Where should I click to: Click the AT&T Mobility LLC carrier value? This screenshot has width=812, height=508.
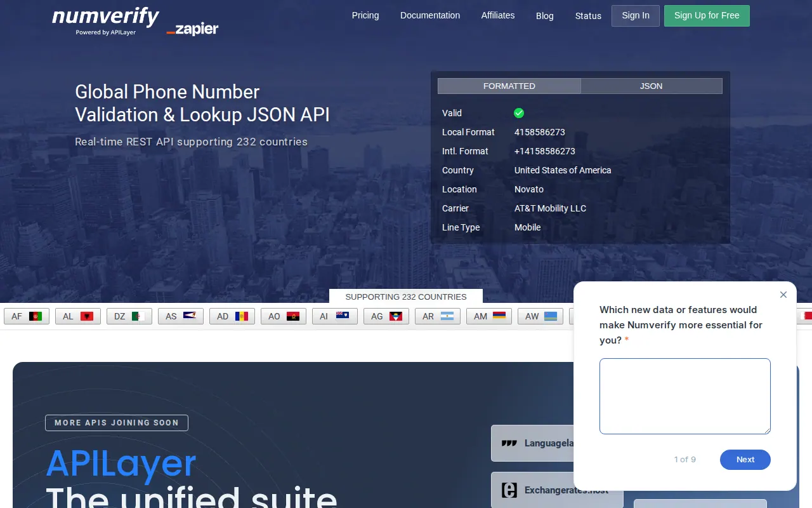550,208
